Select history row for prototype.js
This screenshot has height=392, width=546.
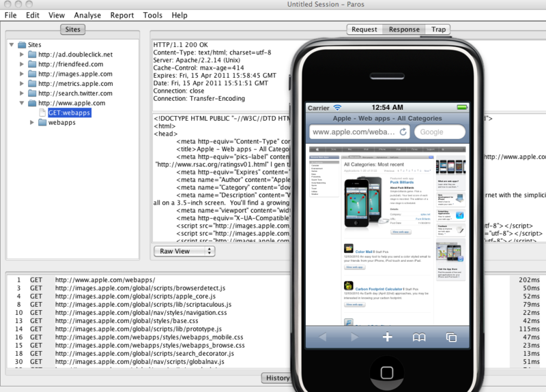pyautogui.click(x=139, y=329)
